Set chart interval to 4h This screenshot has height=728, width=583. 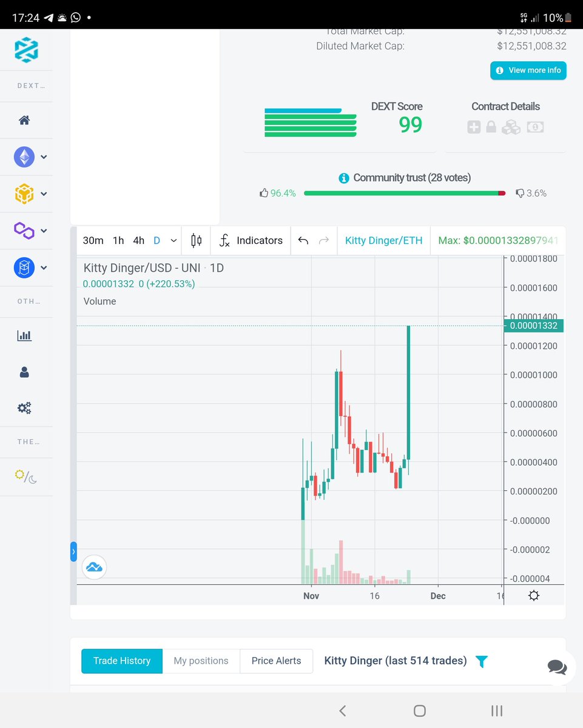139,240
